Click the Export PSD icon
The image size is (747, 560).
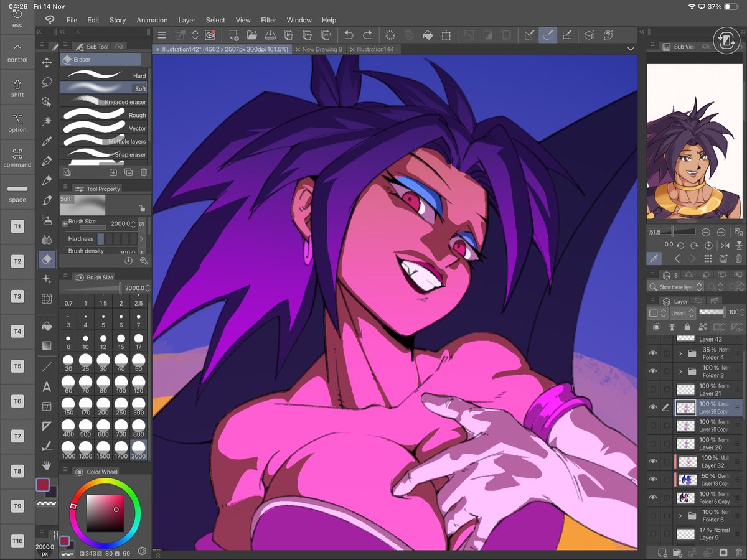pyautogui.click(x=326, y=35)
